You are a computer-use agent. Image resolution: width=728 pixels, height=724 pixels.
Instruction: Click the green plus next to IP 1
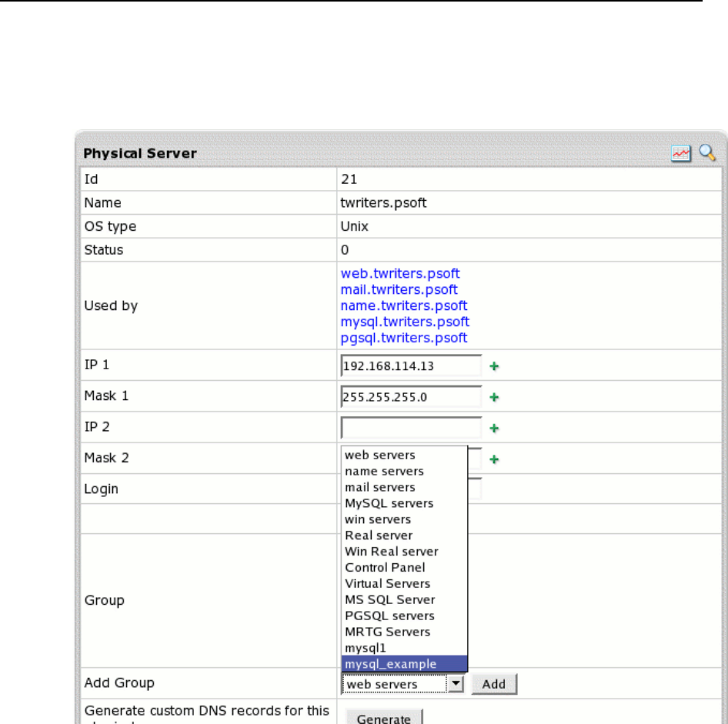(x=494, y=366)
